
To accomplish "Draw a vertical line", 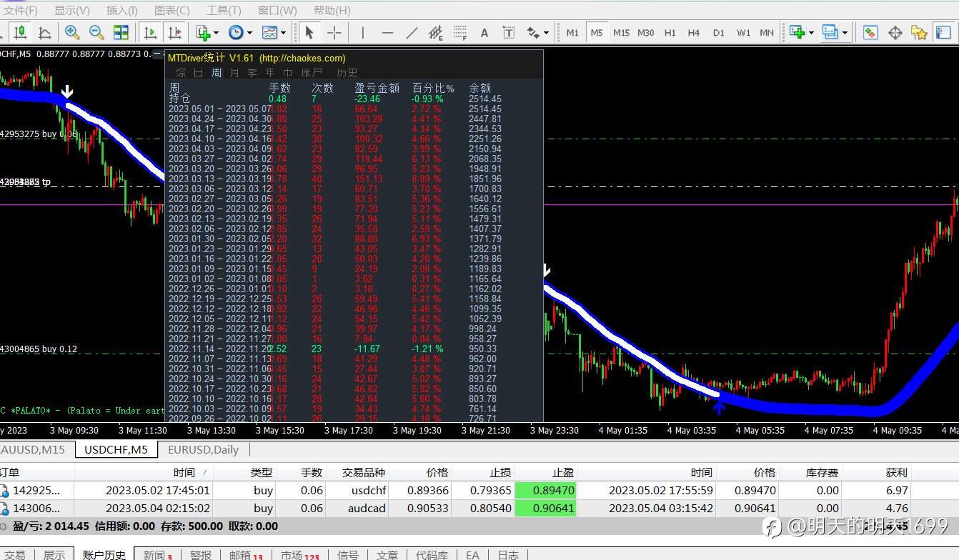I will point(363,32).
